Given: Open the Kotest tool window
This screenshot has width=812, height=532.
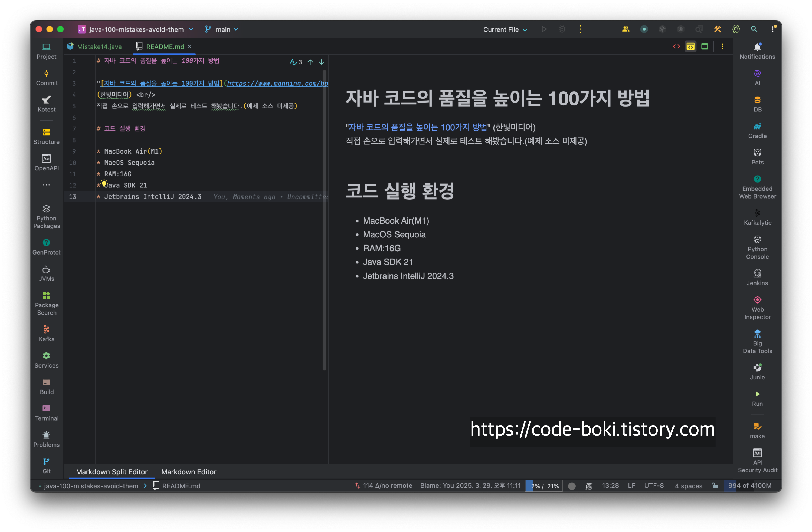Looking at the screenshot, I should coord(46,104).
